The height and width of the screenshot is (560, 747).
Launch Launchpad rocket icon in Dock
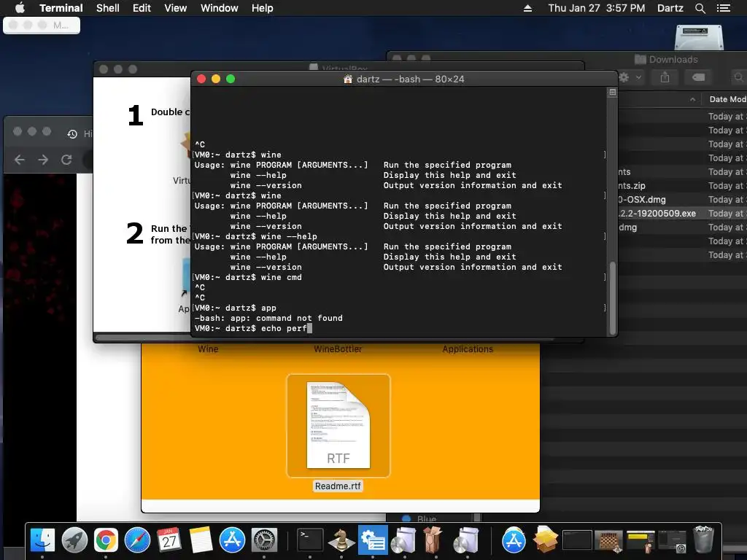pos(74,540)
